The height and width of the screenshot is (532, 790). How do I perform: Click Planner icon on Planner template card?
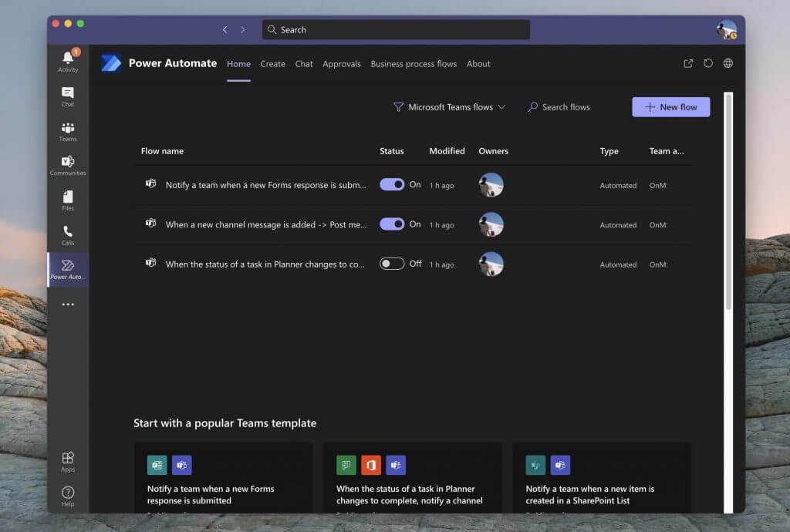click(346, 465)
